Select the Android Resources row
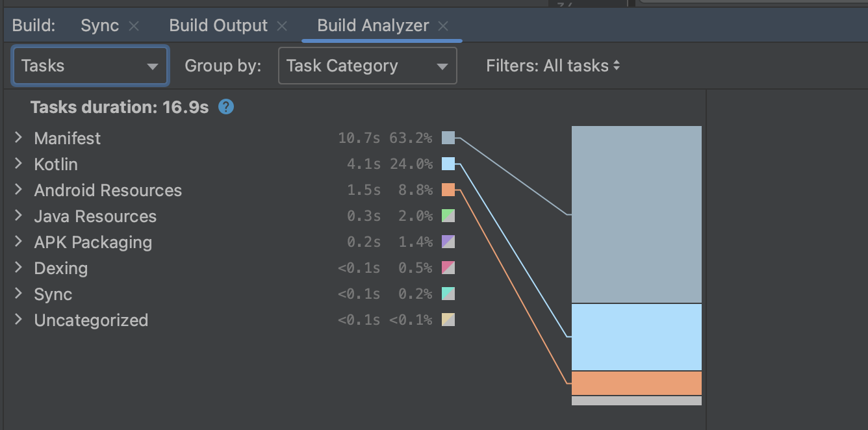 [x=107, y=190]
